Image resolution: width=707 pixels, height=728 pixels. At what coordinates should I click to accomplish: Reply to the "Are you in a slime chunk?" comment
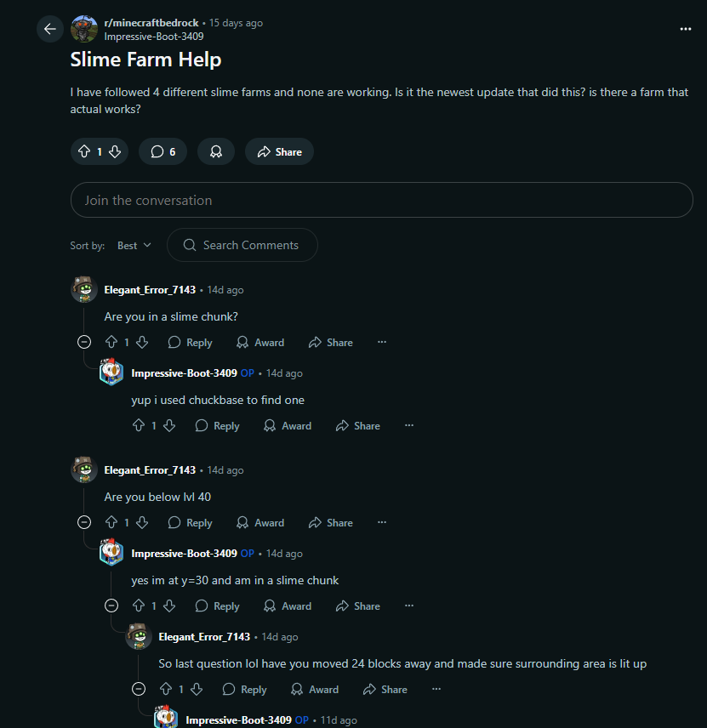(191, 342)
